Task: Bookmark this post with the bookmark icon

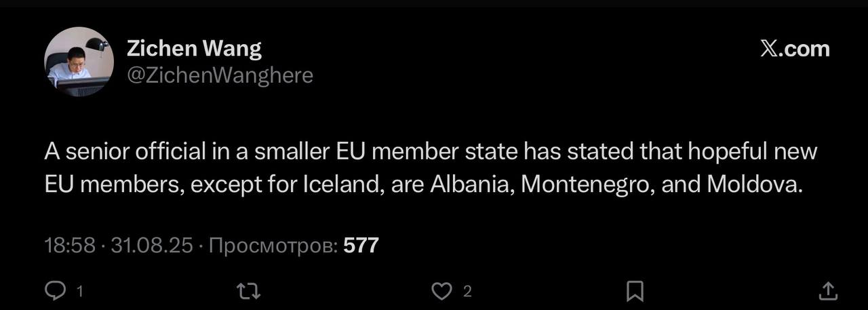Action: 635,291
